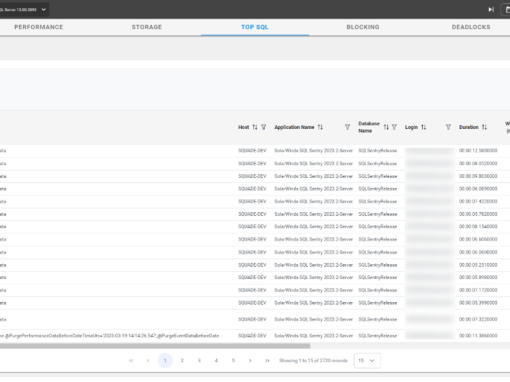Select the row text containing @PurgePerformanceDataBeforeDateTimeUtc

(111, 336)
